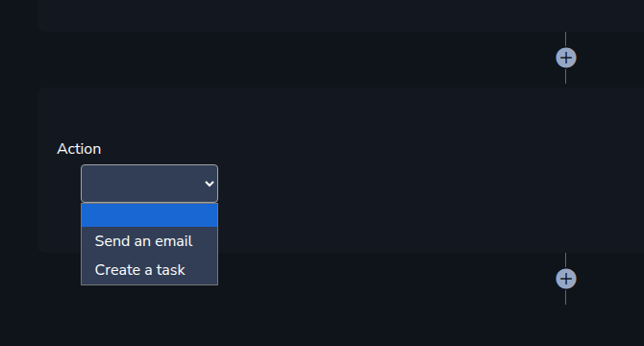Insert a new block between the two cards
The image size is (644, 346).
click(566, 58)
